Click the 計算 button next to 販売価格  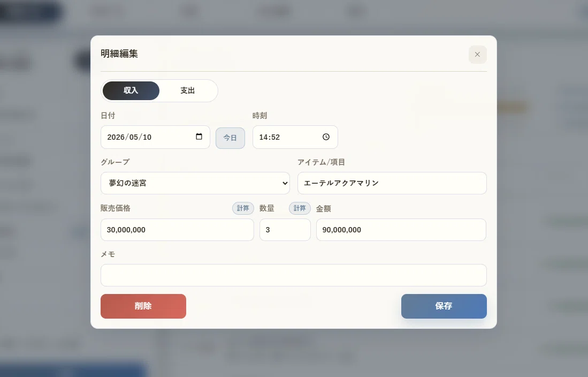coord(243,208)
